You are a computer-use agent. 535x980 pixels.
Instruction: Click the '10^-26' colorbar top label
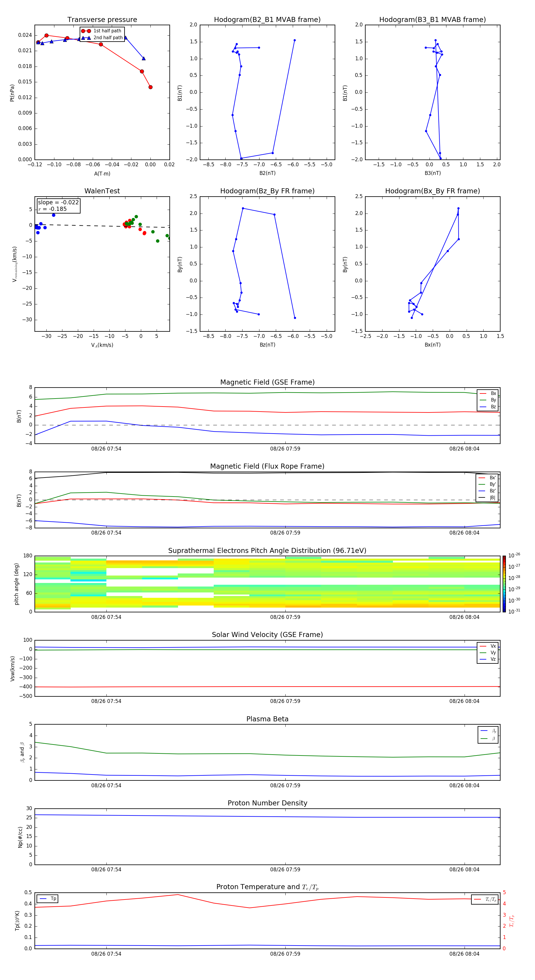[514, 555]
